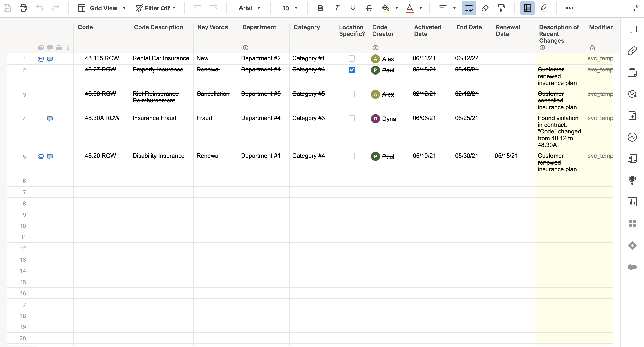Viewport: 644px width, 347px height.
Task: Click the Department column info icon
Action: point(246,47)
